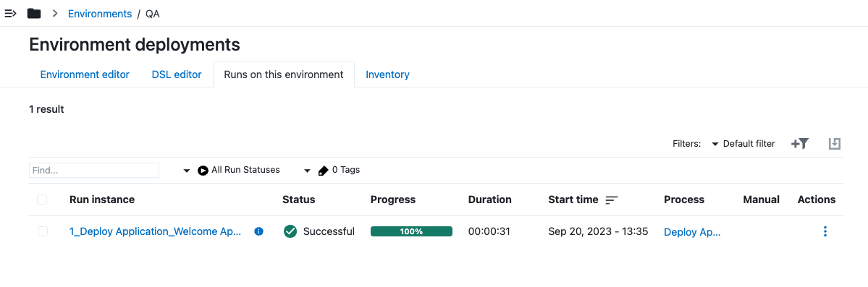Open the Default filter dropdown
This screenshot has width=868, height=287.
pos(743,144)
